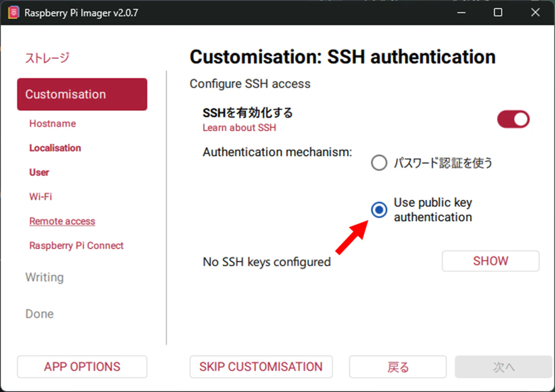Open Raspberry Pi Connect settings
Screen dimensions: 555x392
coord(77,246)
